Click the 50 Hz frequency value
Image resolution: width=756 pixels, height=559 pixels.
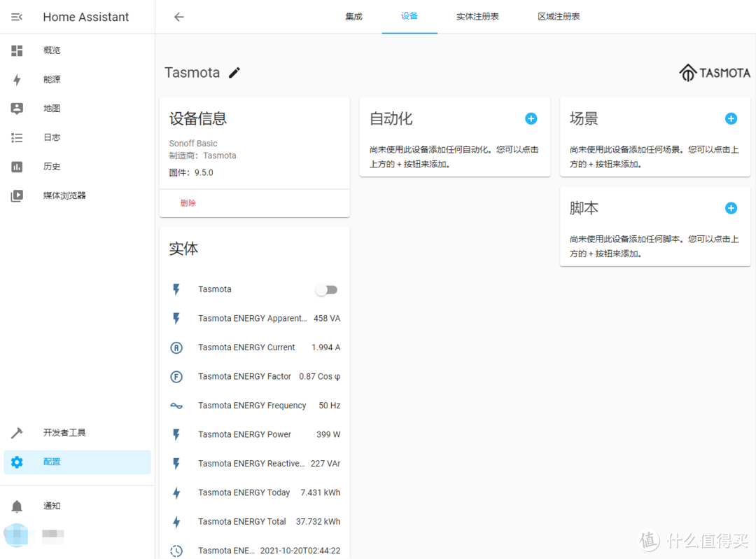330,406
